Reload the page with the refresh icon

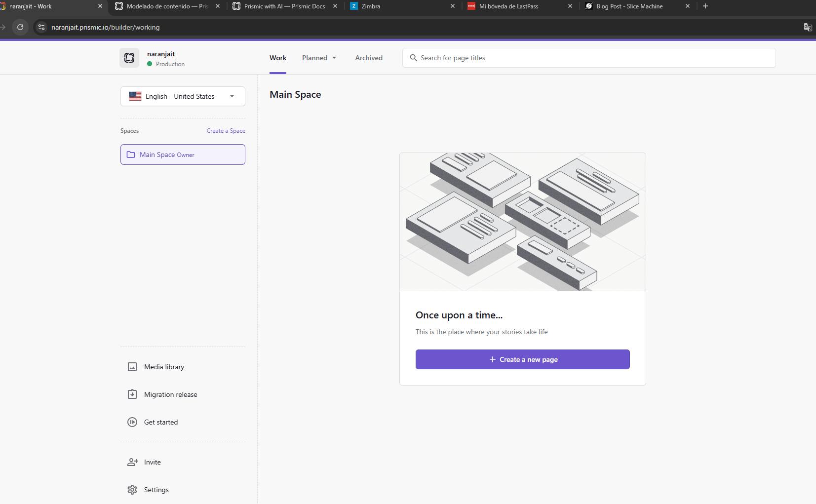tap(20, 27)
